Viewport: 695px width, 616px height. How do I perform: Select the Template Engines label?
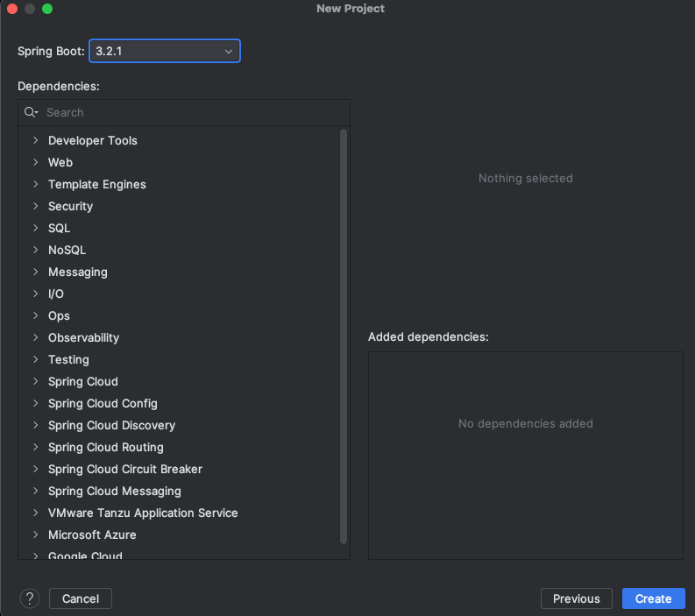97,184
